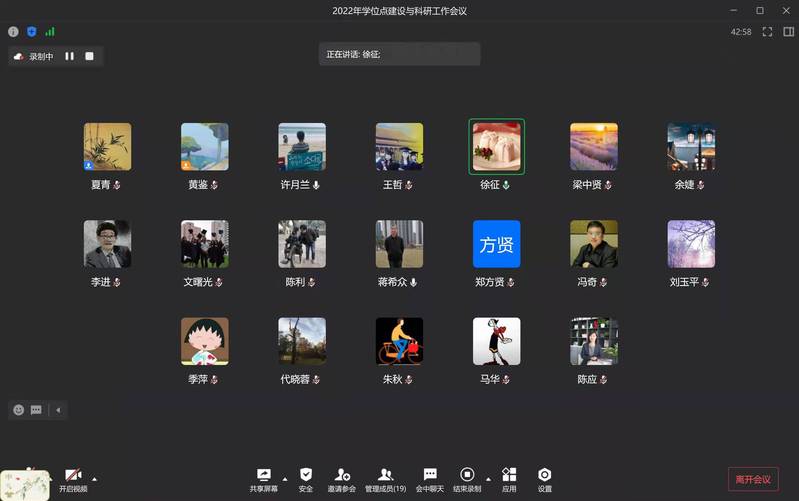Select 陈应's office photo avatar
799x501 pixels.
pos(594,341)
